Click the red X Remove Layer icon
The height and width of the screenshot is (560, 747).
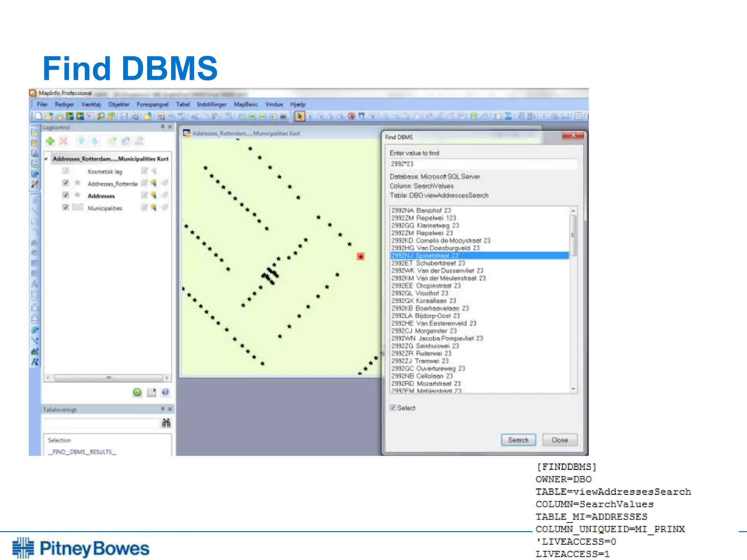63,141
